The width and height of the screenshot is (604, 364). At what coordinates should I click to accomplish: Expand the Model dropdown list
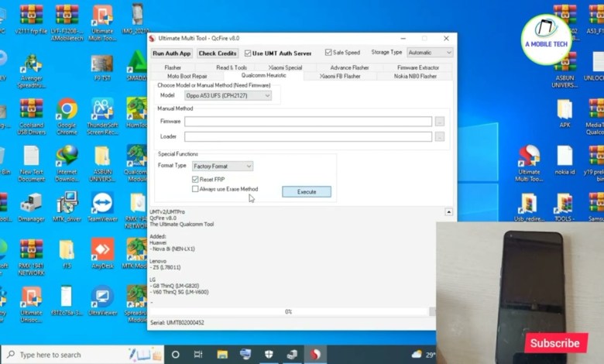228,95
